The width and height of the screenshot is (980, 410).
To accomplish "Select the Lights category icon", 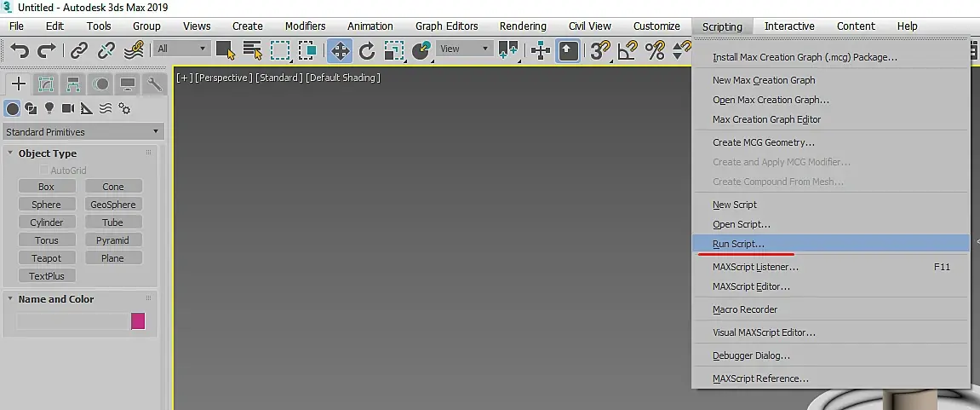I will pos(49,109).
